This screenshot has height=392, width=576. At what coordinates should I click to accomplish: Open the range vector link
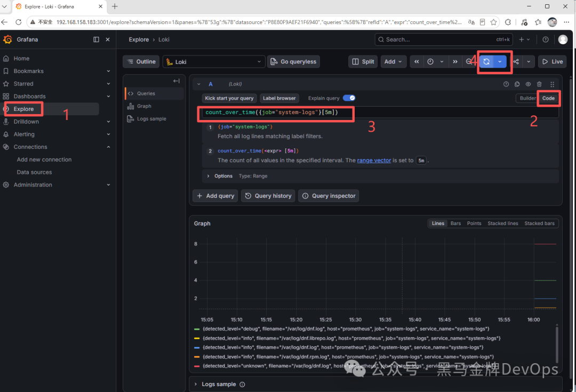pyautogui.click(x=374, y=160)
